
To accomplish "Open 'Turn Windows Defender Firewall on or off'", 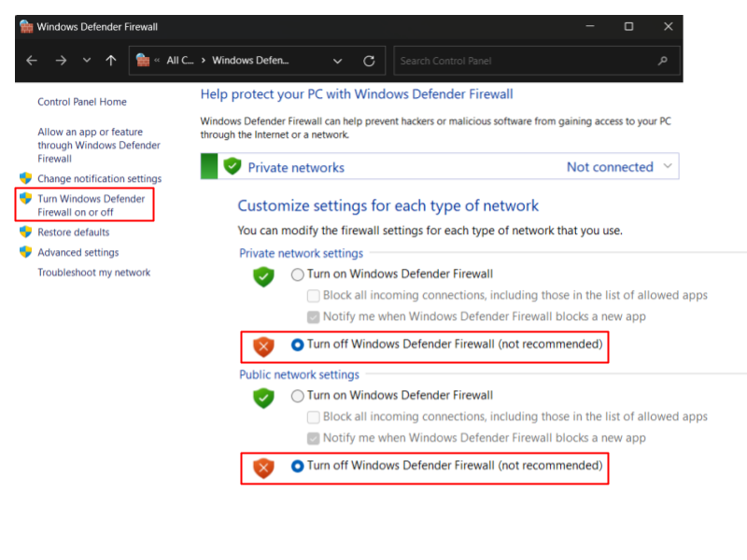I will pyautogui.click(x=91, y=205).
